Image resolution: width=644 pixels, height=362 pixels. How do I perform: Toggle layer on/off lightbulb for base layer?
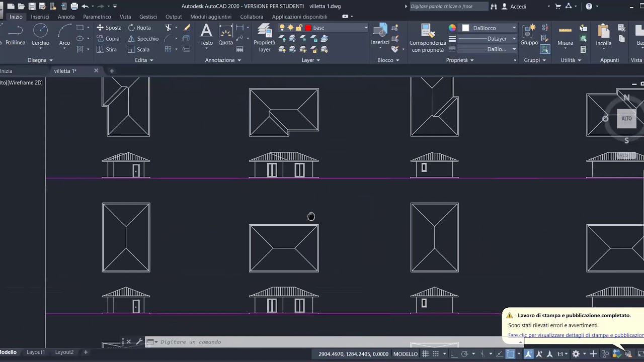pyautogui.click(x=282, y=28)
